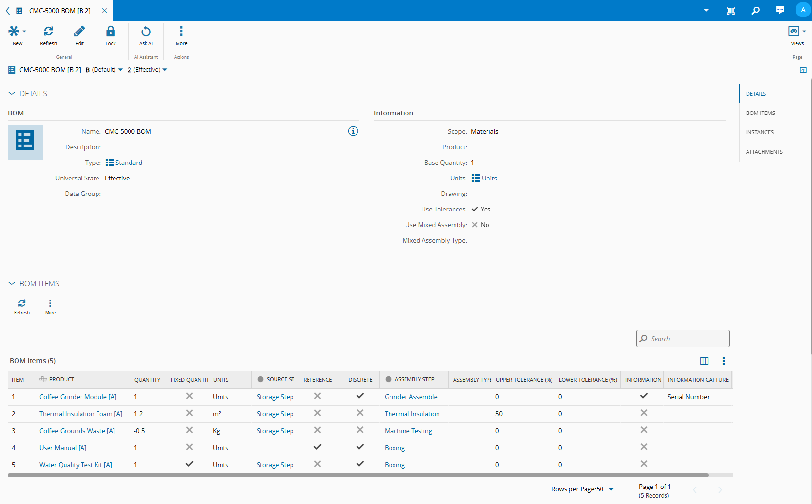Image resolution: width=812 pixels, height=504 pixels.
Task: Open the chat messages icon in the header
Action: click(x=780, y=11)
